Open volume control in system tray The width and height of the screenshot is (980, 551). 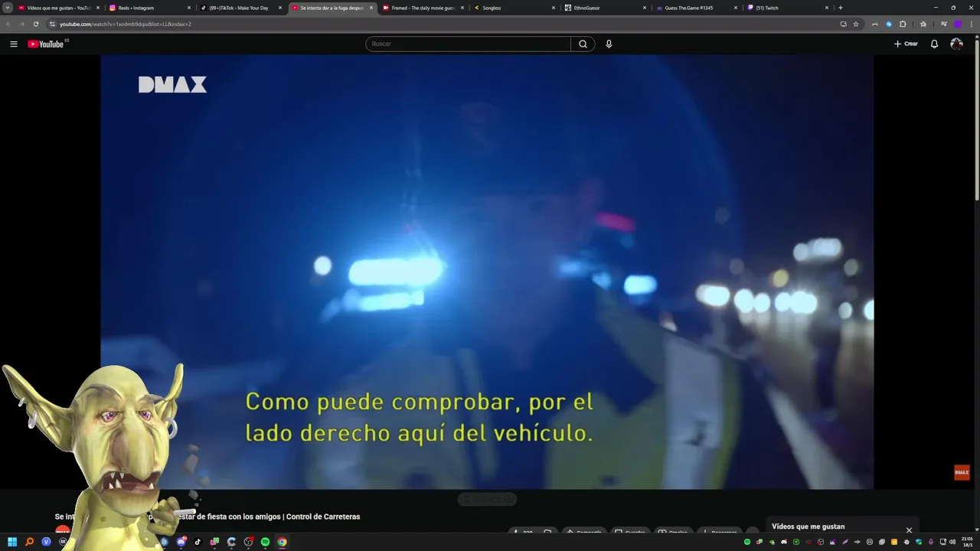[952, 542]
